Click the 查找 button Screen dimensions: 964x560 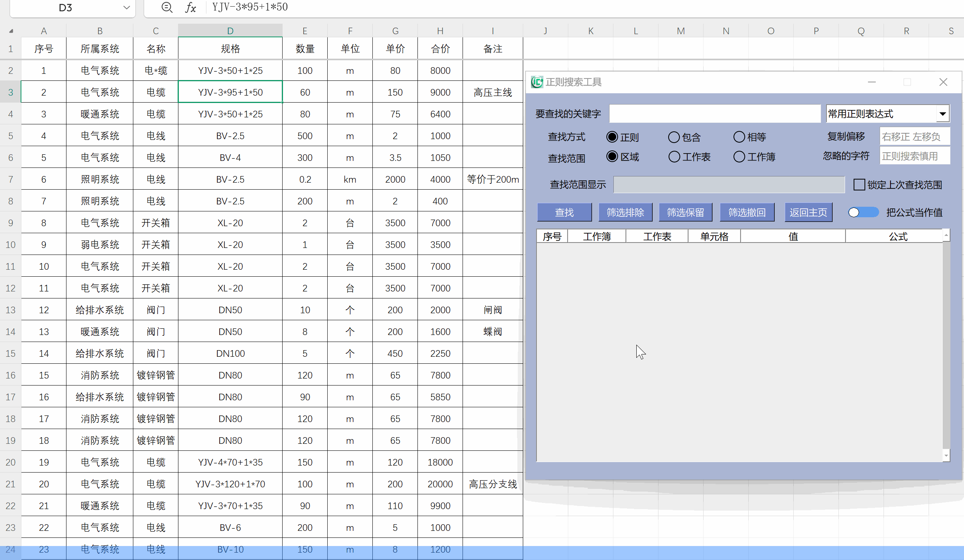point(564,212)
